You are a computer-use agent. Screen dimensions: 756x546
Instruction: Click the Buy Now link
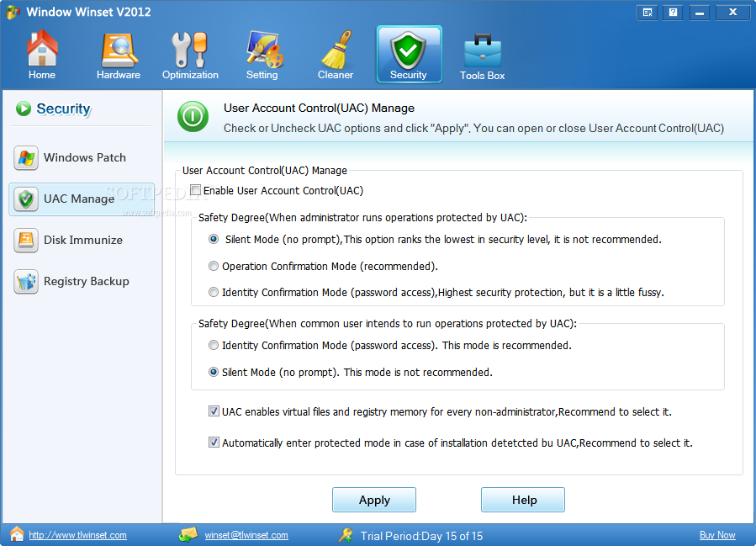(717, 535)
